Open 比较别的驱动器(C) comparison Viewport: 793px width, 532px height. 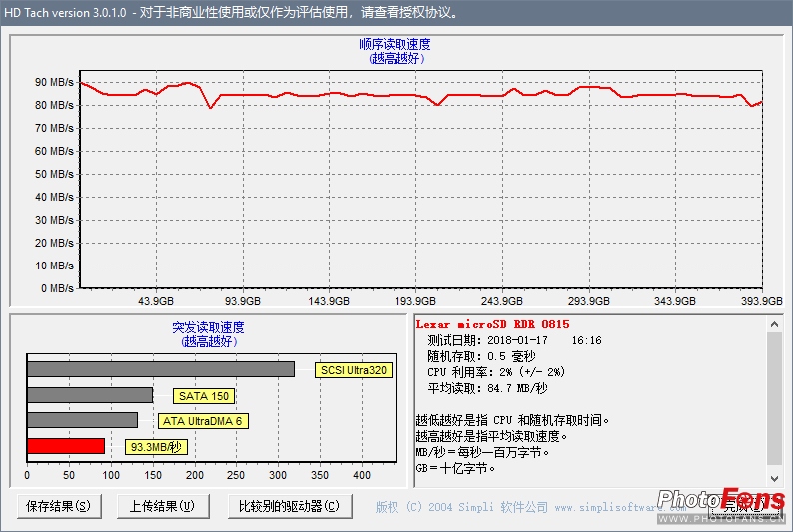pos(290,506)
